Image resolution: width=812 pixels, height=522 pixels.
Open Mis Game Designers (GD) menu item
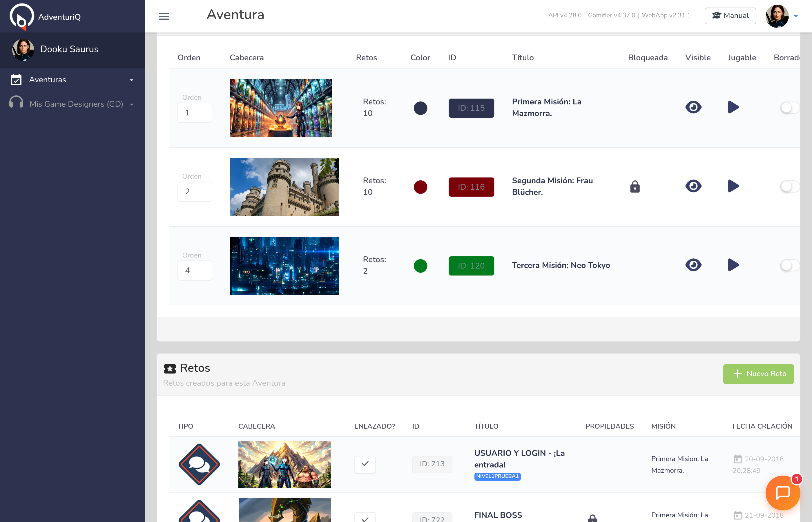(x=72, y=104)
